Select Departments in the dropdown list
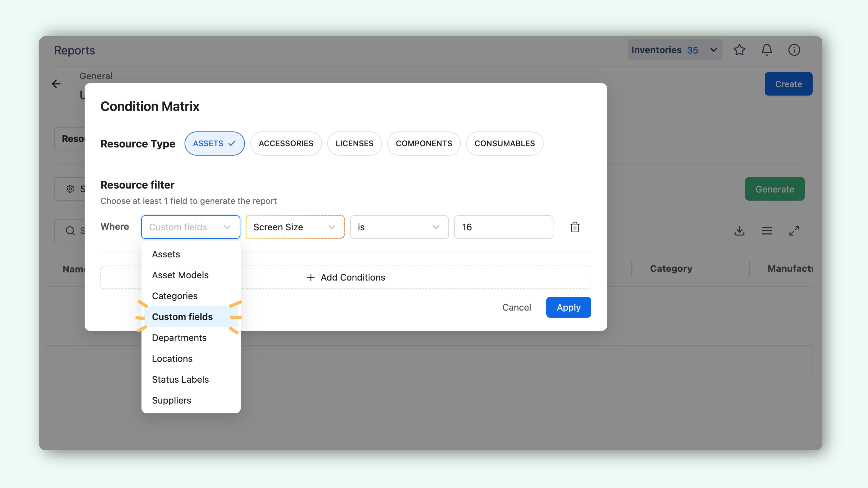This screenshot has height=488, width=868. [x=179, y=338]
